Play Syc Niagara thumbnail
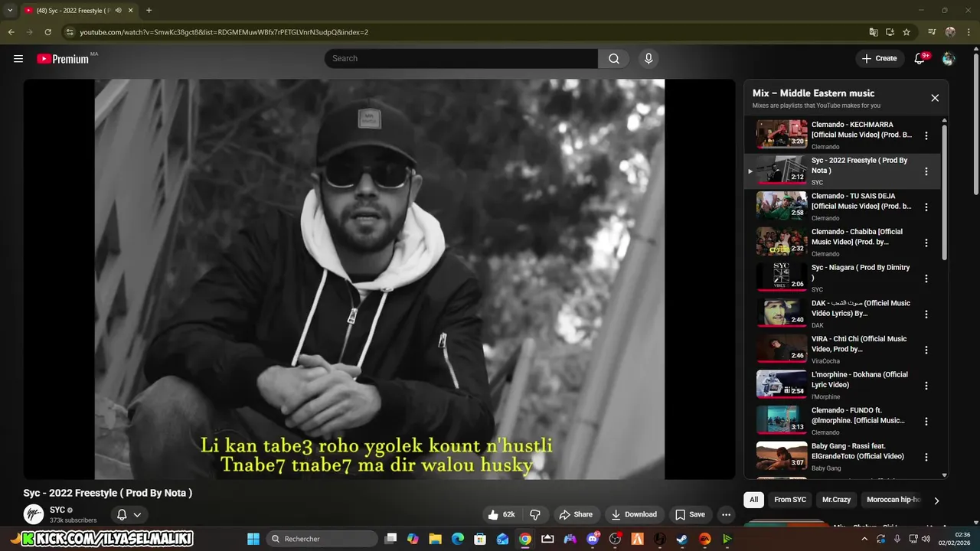The height and width of the screenshot is (551, 980). pyautogui.click(x=782, y=277)
